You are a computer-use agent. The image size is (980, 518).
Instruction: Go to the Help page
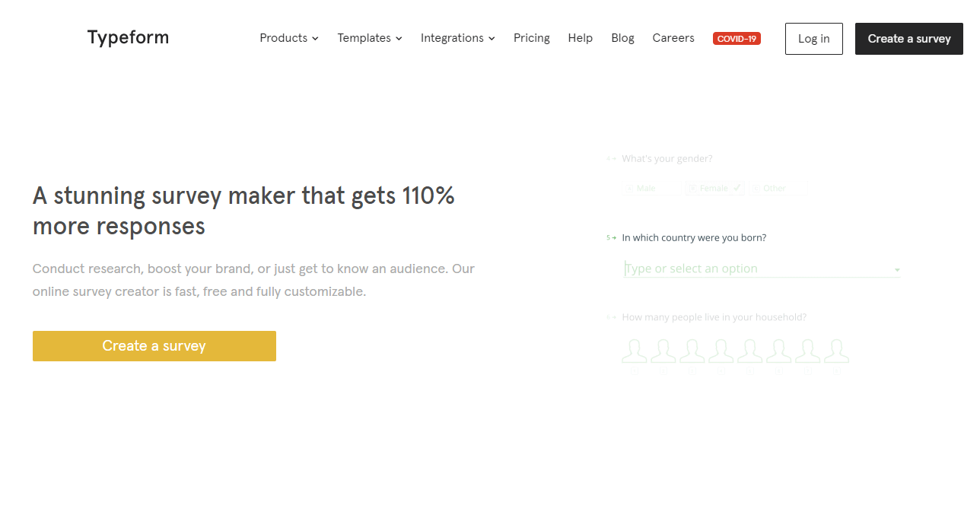coord(581,38)
